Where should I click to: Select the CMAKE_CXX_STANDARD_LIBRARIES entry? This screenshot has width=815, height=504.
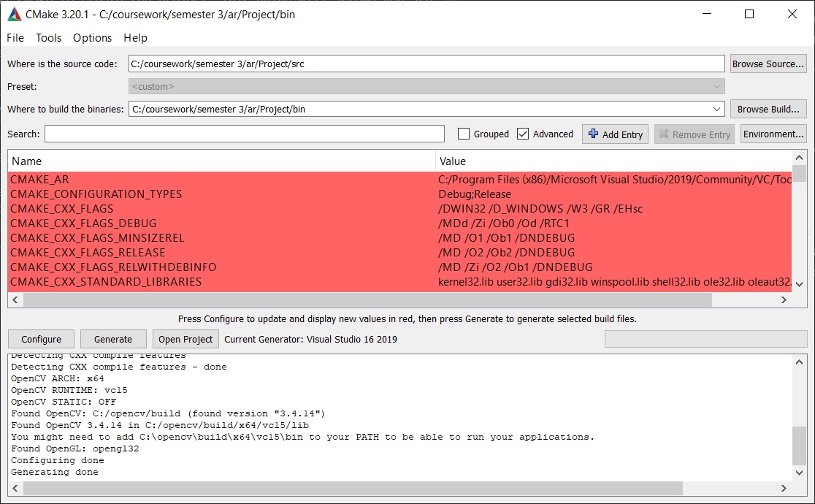(x=399, y=281)
